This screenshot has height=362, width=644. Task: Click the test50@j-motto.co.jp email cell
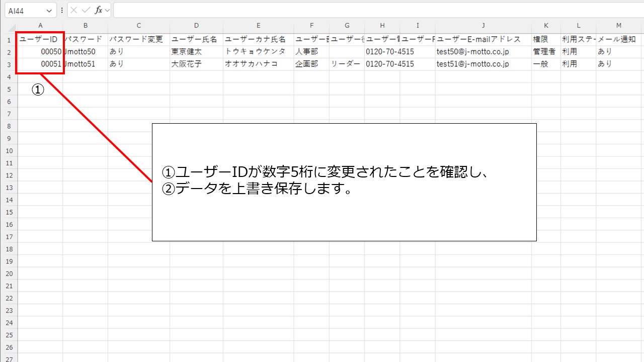pyautogui.click(x=483, y=52)
